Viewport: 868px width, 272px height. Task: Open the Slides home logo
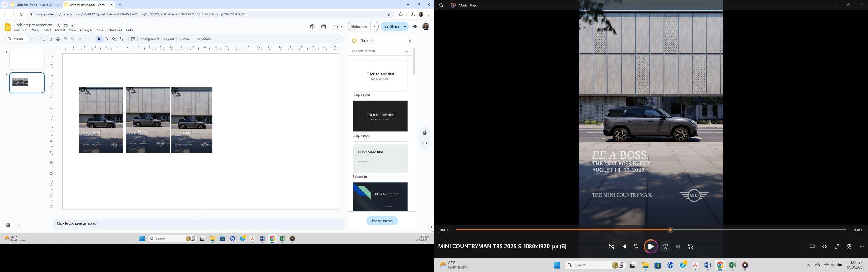[7, 27]
